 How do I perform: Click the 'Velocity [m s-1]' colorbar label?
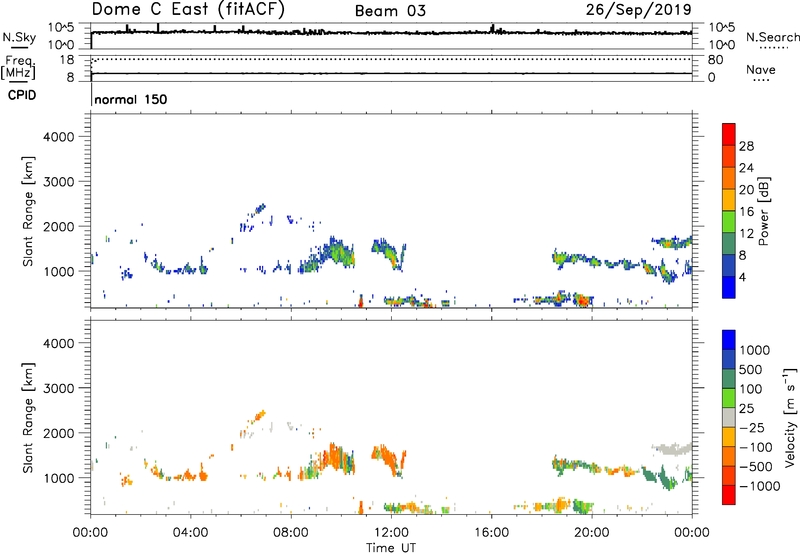[x=790, y=417]
